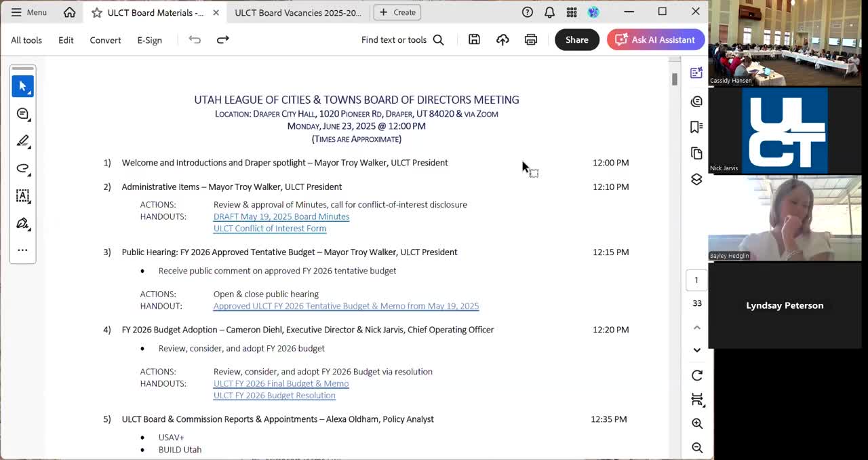Zoom in with the magnifier plus icon
Viewport: 868px width, 460px height.
696,423
